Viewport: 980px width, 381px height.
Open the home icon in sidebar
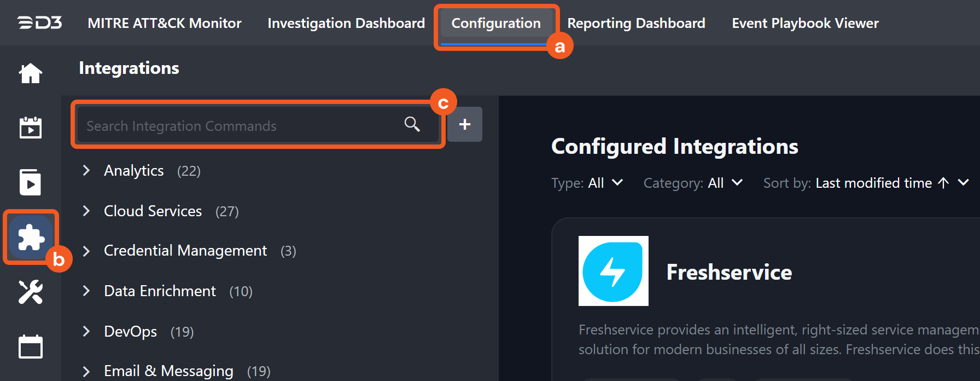click(x=31, y=73)
